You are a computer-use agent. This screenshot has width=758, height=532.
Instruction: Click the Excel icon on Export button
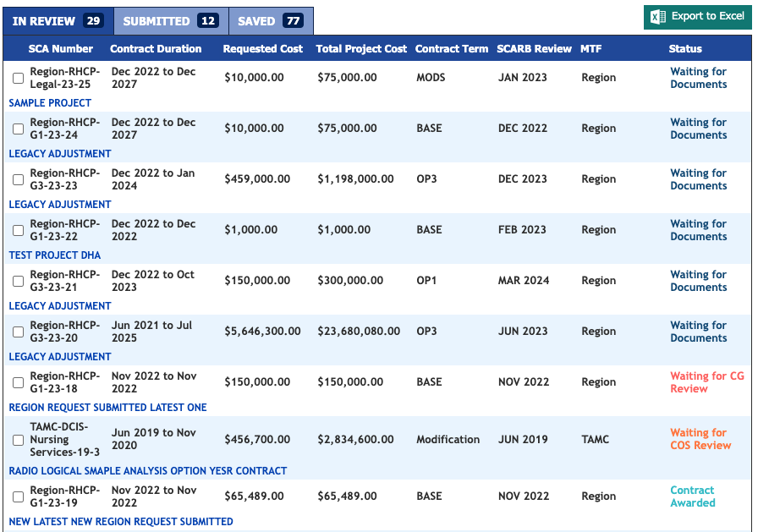click(x=658, y=17)
